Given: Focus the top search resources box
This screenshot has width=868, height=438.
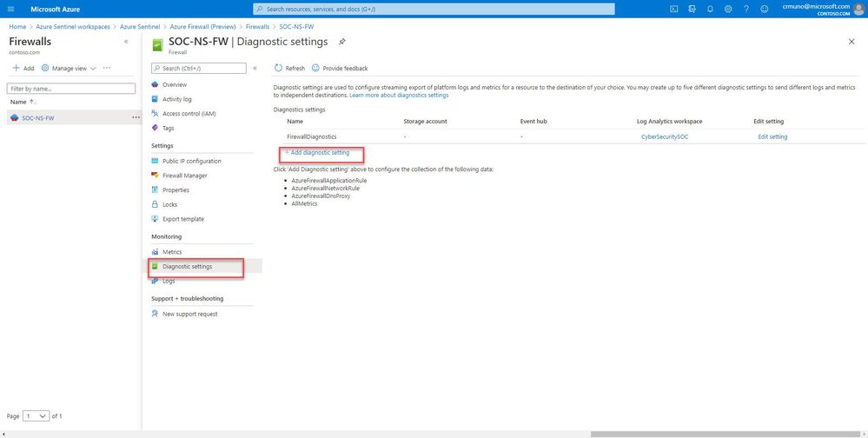Looking at the screenshot, I should pyautogui.click(x=434, y=9).
